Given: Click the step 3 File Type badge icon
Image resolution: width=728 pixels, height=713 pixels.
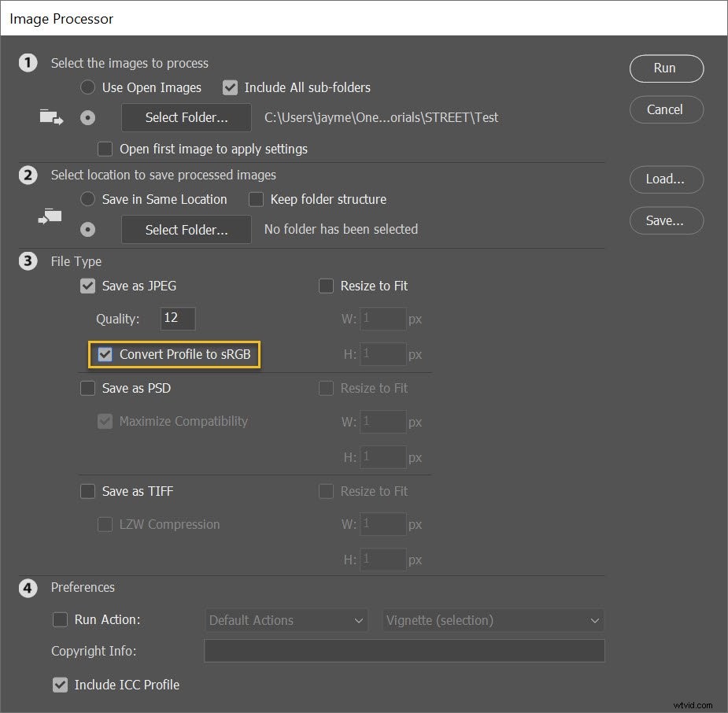Looking at the screenshot, I should coord(28,260).
